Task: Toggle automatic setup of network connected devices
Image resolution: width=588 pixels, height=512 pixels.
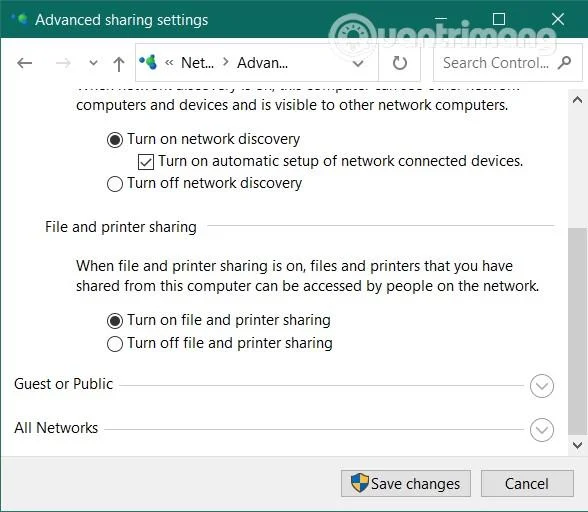Action: [146, 162]
